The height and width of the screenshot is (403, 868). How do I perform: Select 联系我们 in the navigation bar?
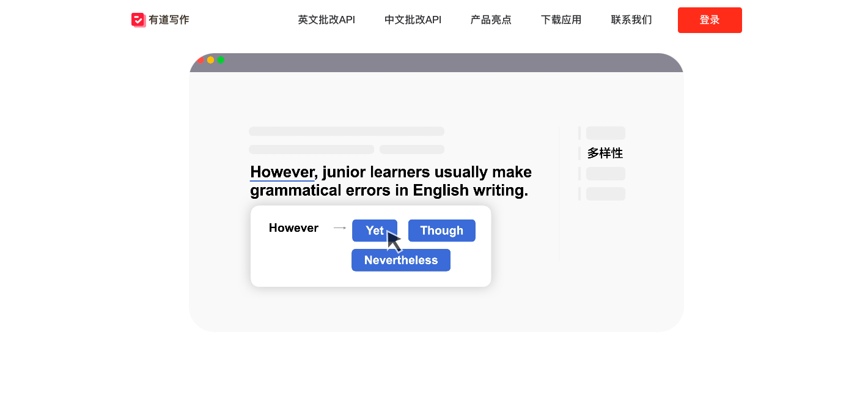coord(631,20)
